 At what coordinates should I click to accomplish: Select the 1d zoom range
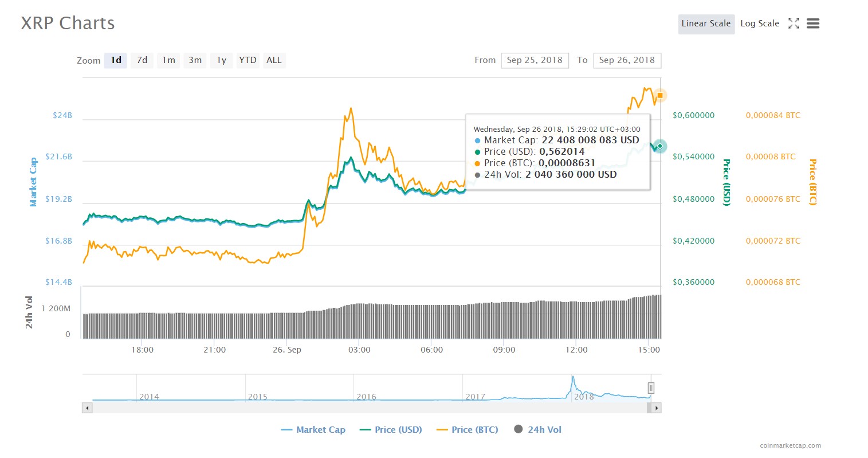tap(116, 60)
